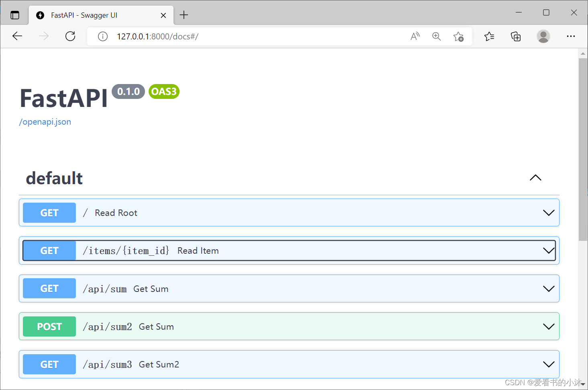
Task: Click the vertical scrollbar thumb
Action: click(x=583, y=150)
